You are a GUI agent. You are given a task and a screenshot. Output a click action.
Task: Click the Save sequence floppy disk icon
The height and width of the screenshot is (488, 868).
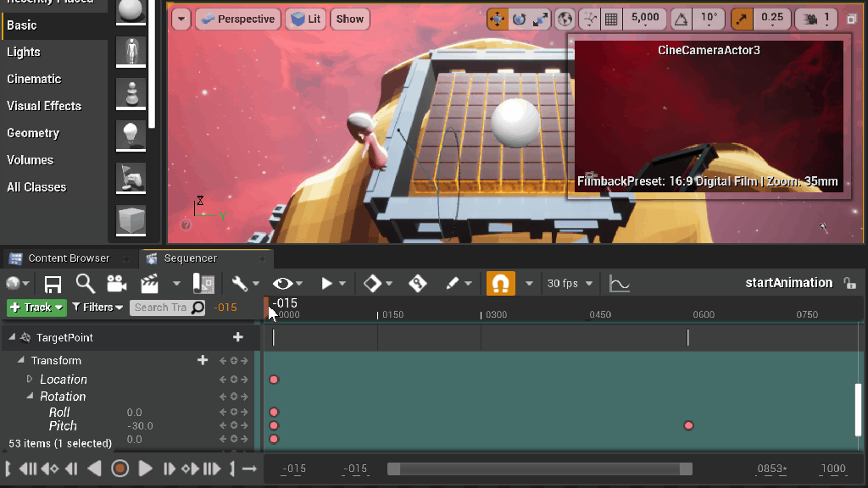click(53, 284)
